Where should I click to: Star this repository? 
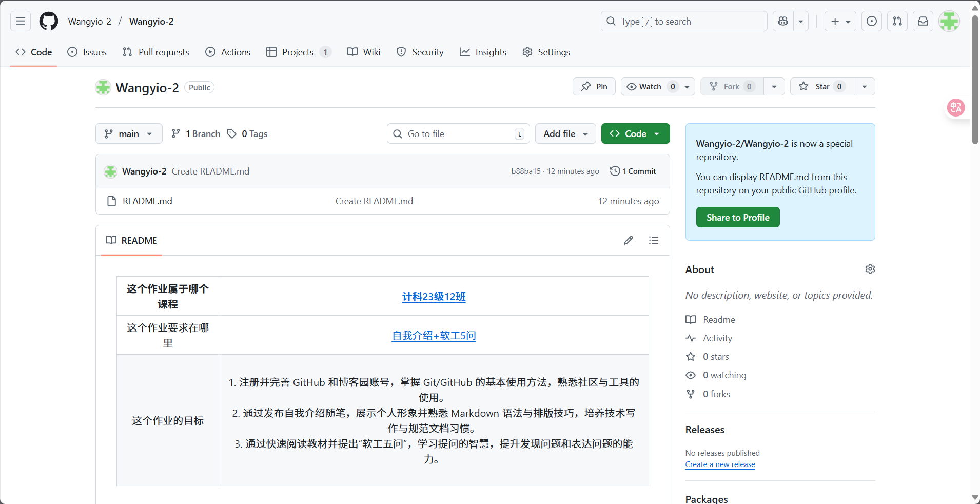pyautogui.click(x=819, y=86)
